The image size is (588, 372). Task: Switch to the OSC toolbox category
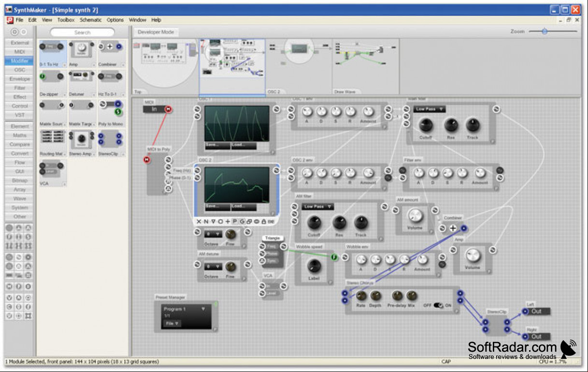(20, 70)
